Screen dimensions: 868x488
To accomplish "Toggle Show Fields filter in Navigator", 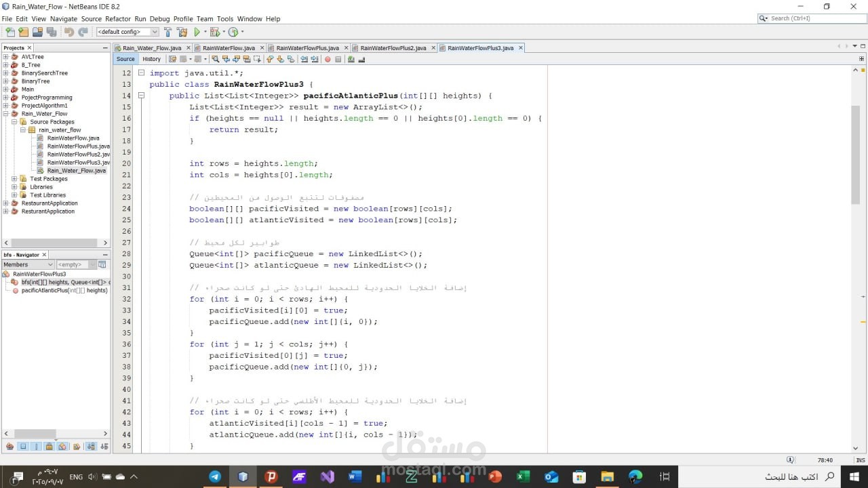I will (x=23, y=446).
